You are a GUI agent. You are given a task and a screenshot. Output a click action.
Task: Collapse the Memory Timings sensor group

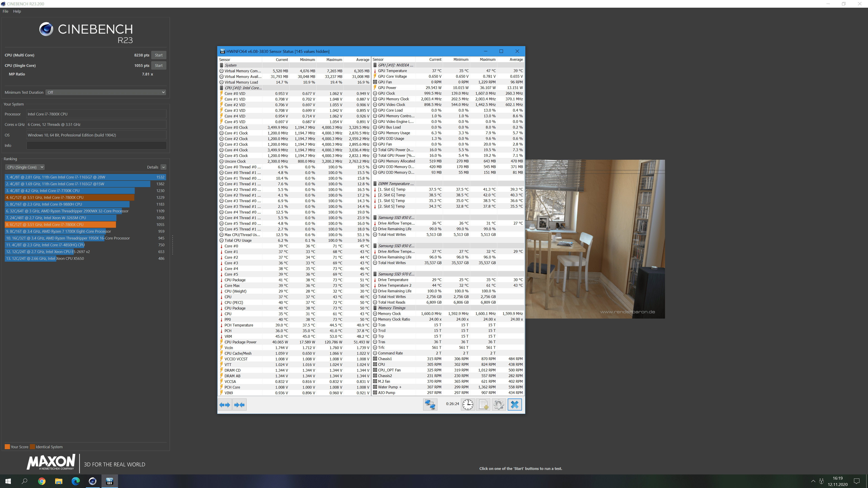(x=392, y=308)
